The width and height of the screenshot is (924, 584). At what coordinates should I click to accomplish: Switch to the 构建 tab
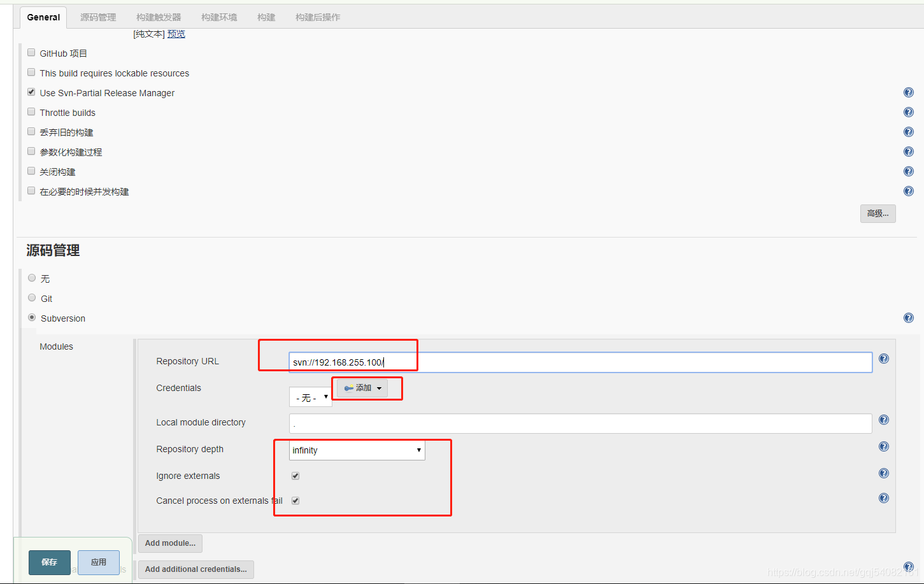point(266,17)
